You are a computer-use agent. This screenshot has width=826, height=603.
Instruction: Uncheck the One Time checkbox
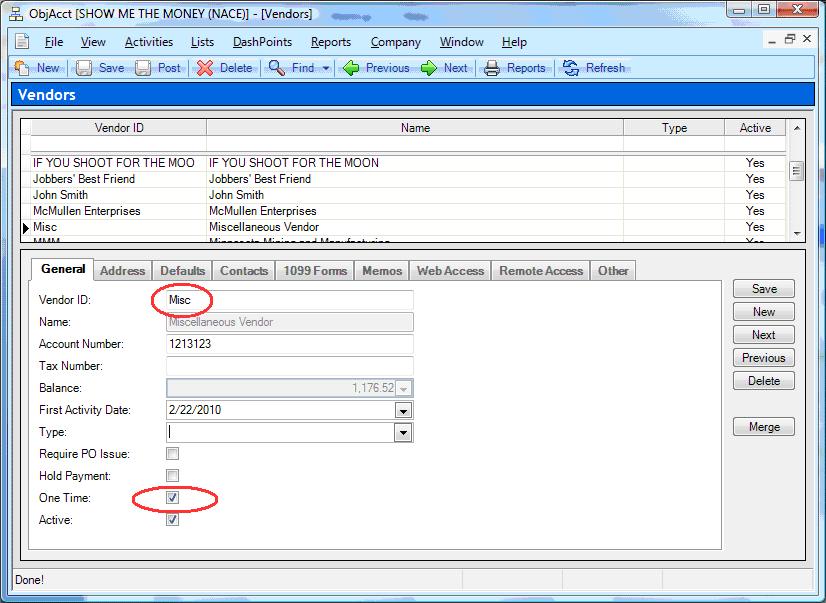173,498
